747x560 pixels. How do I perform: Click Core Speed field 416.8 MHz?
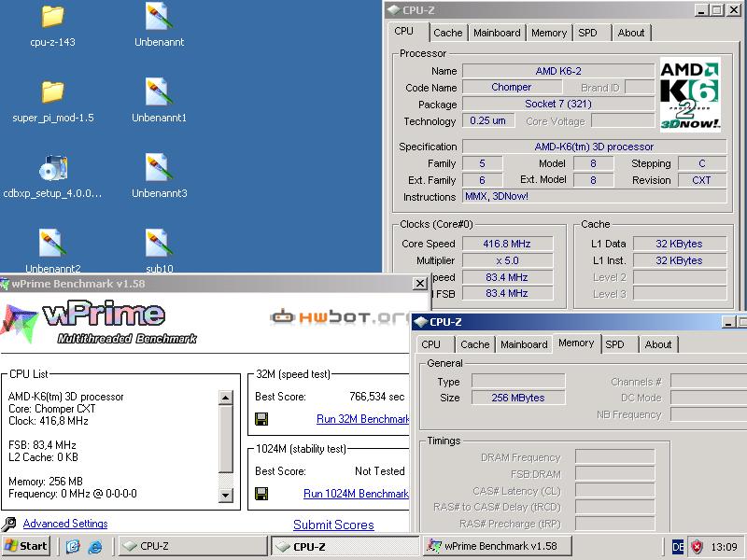coord(507,244)
